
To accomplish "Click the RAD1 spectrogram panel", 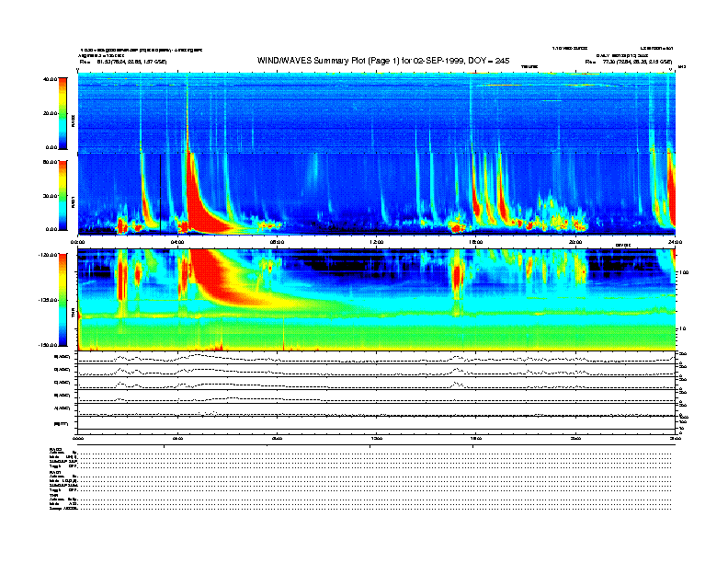I will [x=377, y=194].
